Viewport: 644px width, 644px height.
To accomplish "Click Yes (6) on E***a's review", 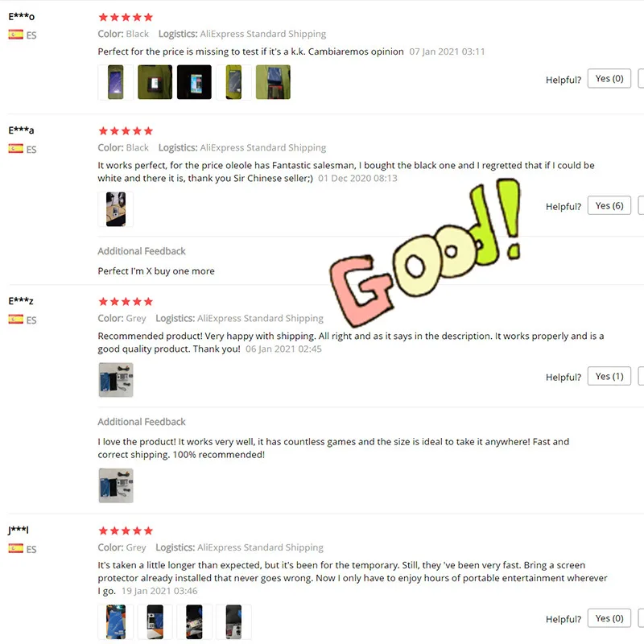I will 609,205.
